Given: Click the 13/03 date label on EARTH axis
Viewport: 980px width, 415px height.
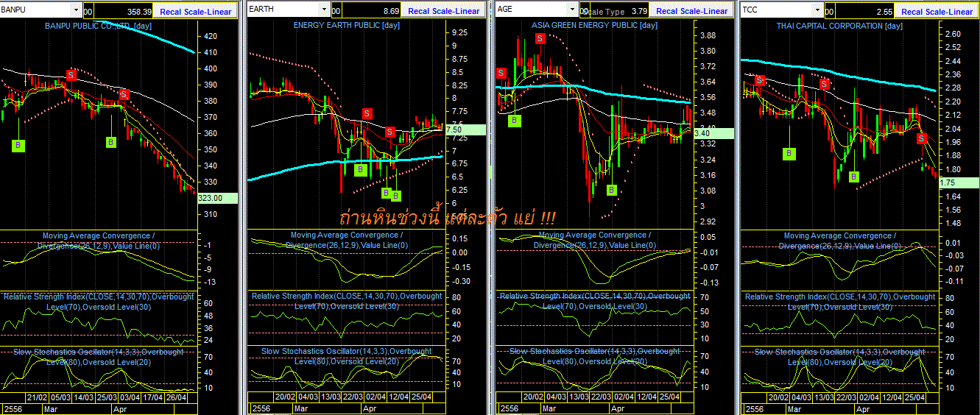Looking at the screenshot, I should 329,397.
